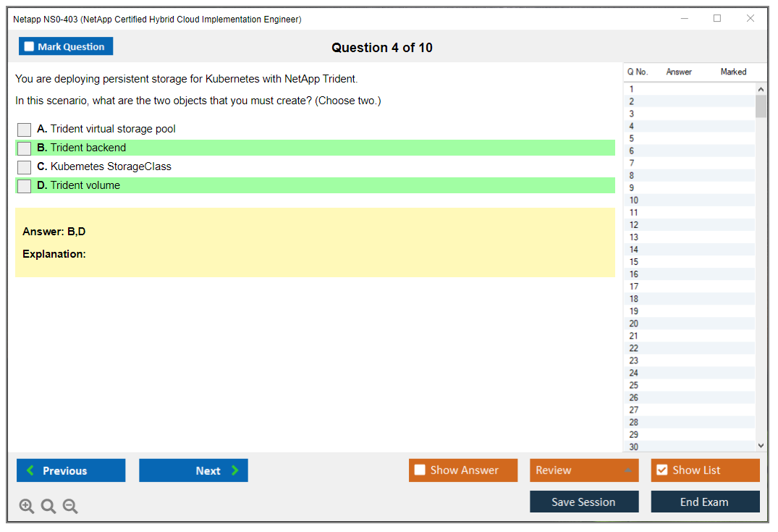Click the reset zoom magnifier icon
The image size is (778, 532).
(x=48, y=507)
